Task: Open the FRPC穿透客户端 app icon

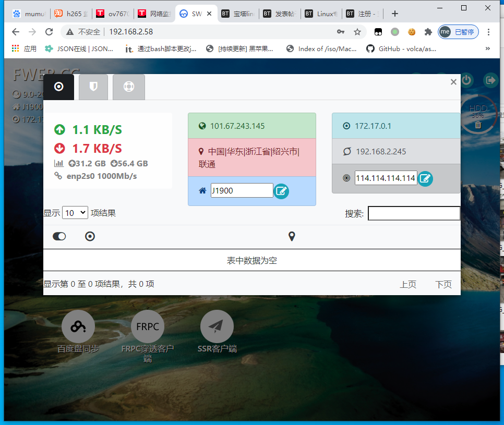Action: click(148, 326)
